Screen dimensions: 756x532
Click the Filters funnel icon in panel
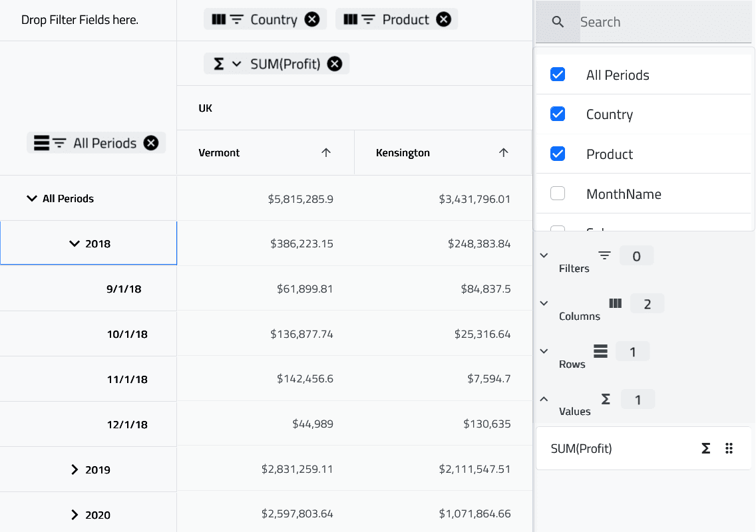(x=605, y=255)
